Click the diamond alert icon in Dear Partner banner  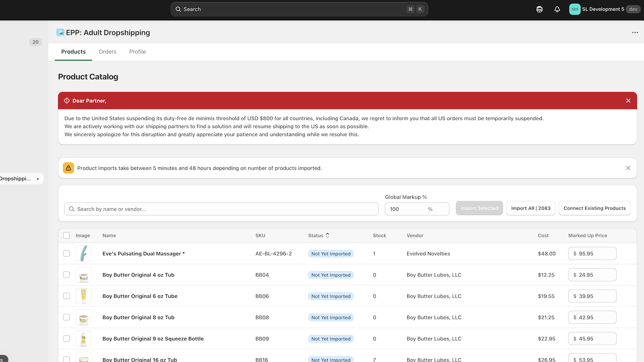[67, 101]
